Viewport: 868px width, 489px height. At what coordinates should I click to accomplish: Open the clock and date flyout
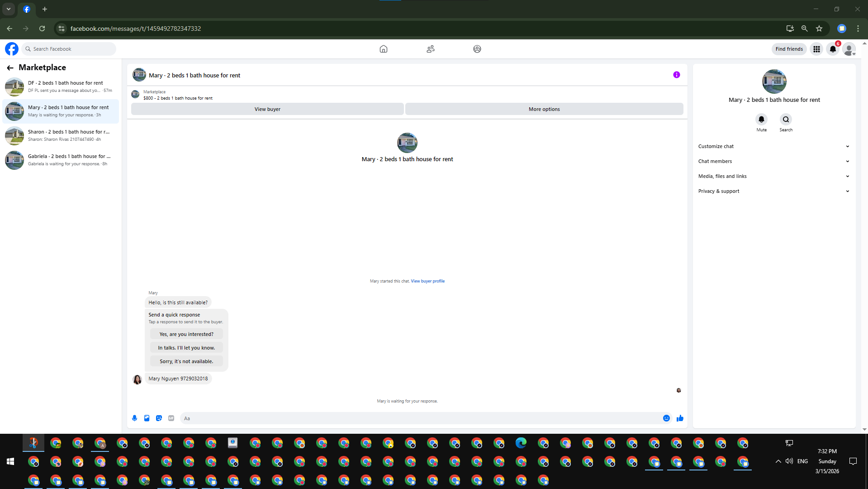tap(827, 461)
